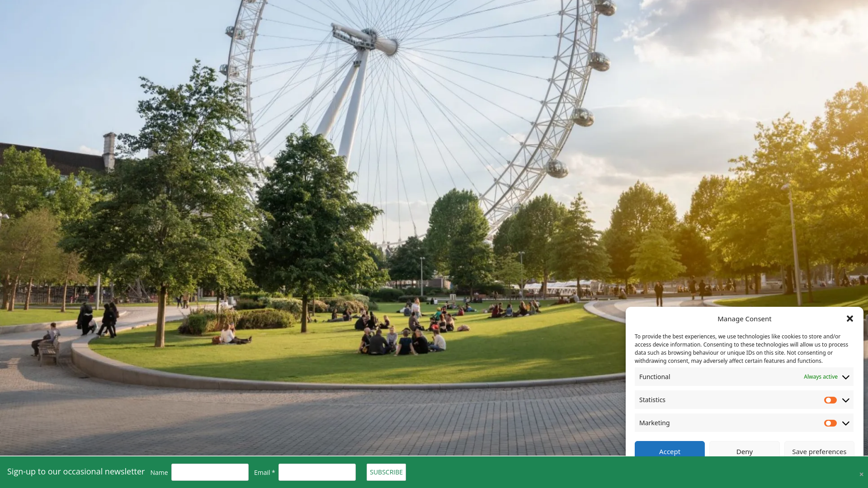This screenshot has height=488, width=868.
Task: Click the 'Manage Consent' heading
Action: [744, 319]
